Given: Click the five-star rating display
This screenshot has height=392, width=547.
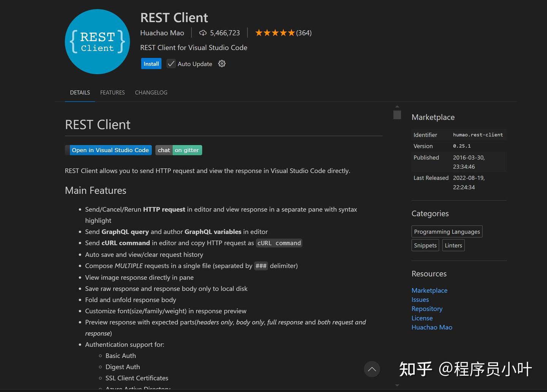Looking at the screenshot, I should [275, 33].
